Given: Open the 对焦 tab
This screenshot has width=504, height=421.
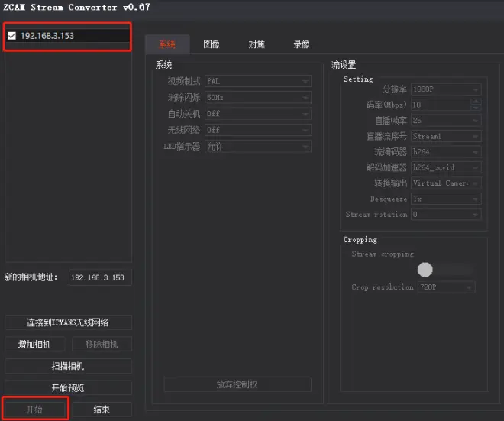Looking at the screenshot, I should pos(257,44).
